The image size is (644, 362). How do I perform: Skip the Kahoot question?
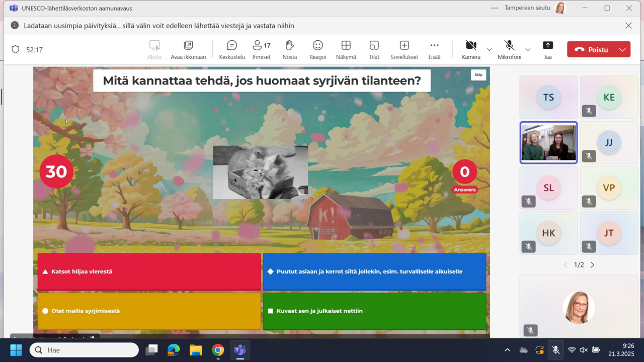pos(478,75)
